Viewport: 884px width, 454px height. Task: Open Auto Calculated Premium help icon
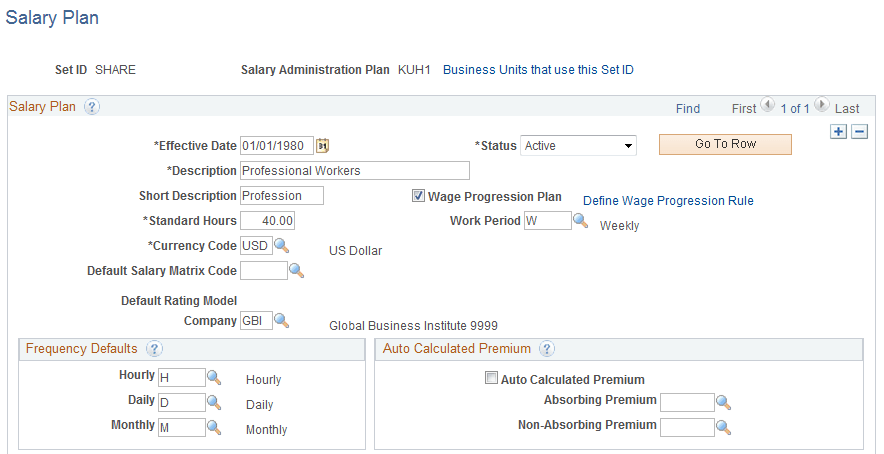[547, 349]
